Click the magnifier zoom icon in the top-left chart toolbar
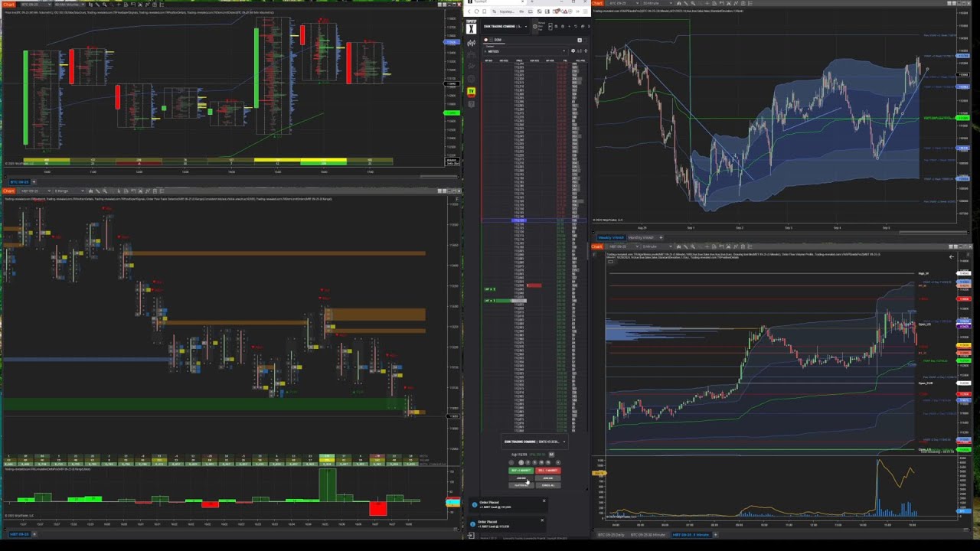980x551 pixels. (104, 5)
